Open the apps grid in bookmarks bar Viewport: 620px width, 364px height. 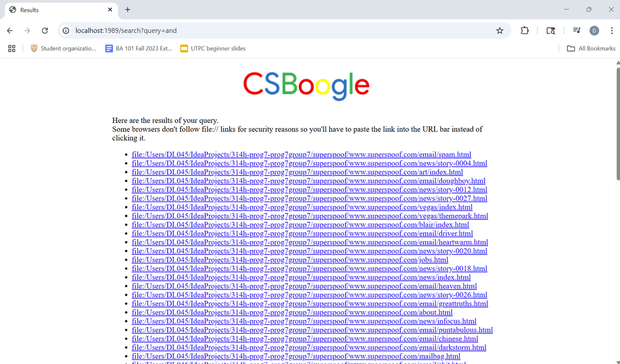pos(11,49)
